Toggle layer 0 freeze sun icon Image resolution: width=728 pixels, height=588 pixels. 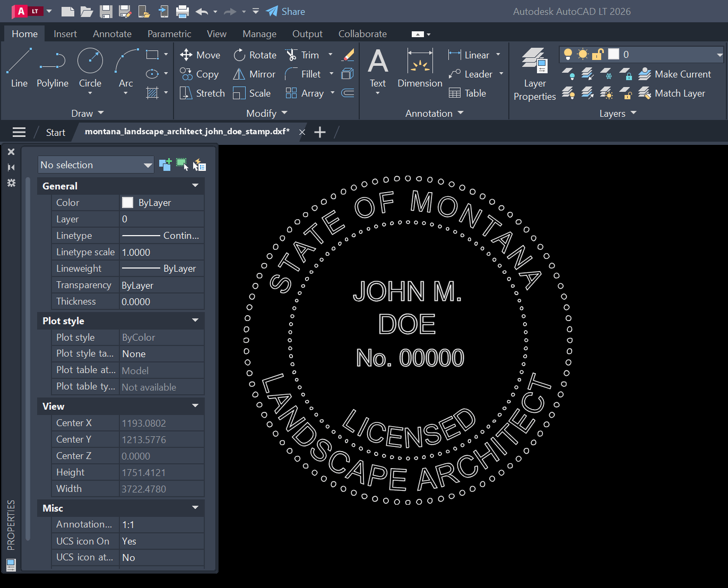point(583,54)
